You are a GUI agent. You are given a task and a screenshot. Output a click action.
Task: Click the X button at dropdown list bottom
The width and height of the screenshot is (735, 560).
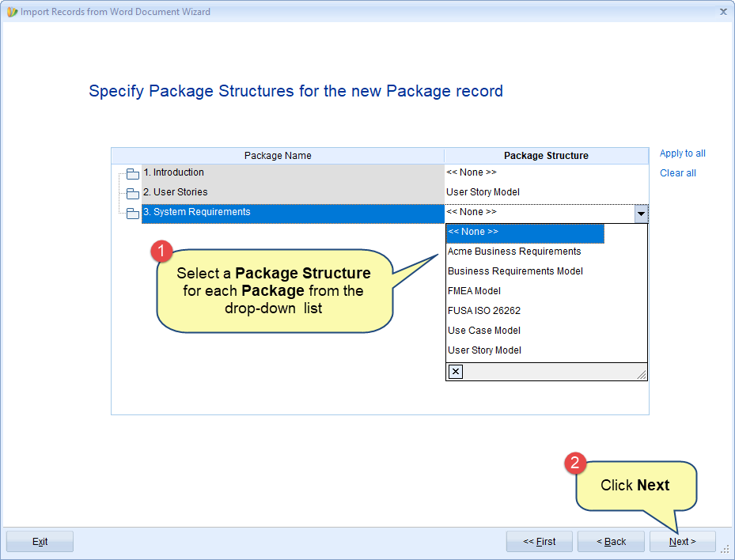point(455,372)
